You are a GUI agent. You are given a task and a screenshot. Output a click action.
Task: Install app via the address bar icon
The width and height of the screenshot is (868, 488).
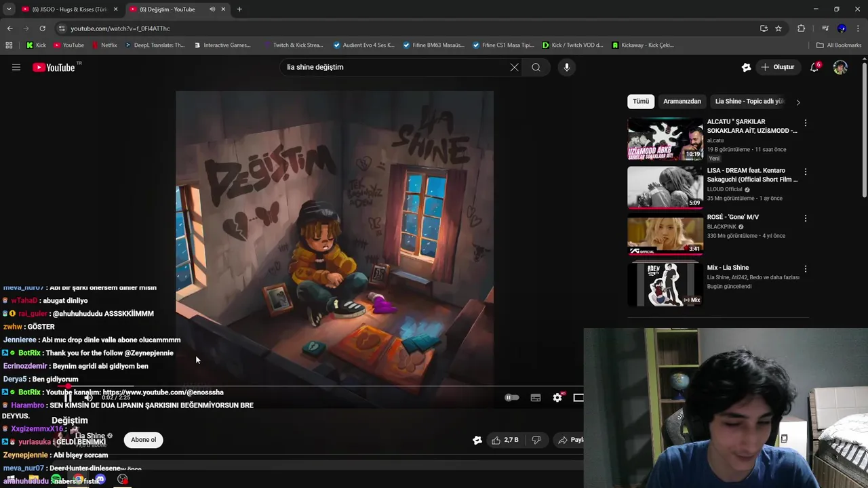click(x=764, y=28)
